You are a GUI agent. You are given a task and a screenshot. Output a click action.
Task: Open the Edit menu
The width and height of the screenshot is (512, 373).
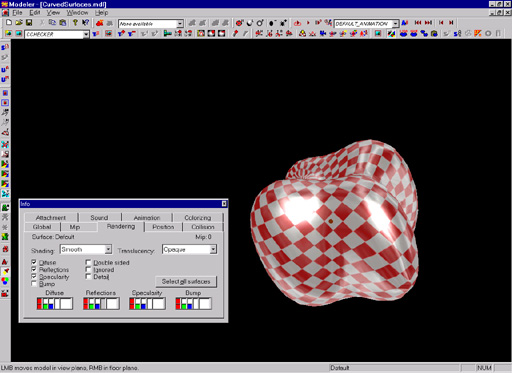(35, 13)
